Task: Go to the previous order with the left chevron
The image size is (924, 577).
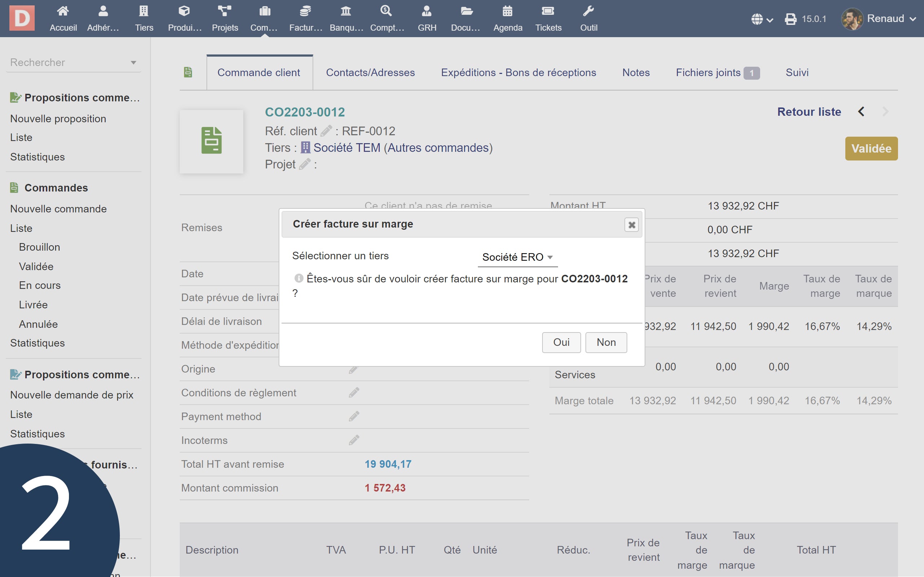Action: click(862, 112)
